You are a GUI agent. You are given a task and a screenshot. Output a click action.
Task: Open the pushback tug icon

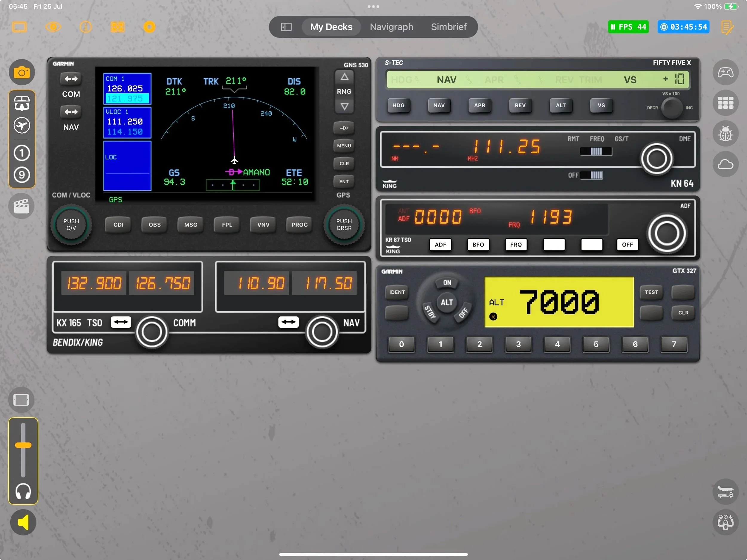coord(725,492)
